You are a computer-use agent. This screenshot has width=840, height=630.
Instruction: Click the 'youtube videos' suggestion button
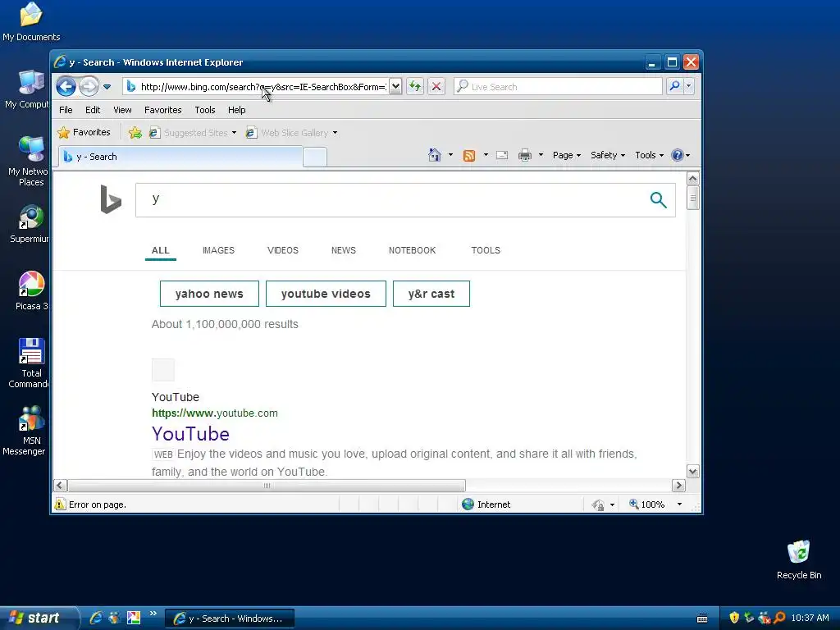[326, 294]
